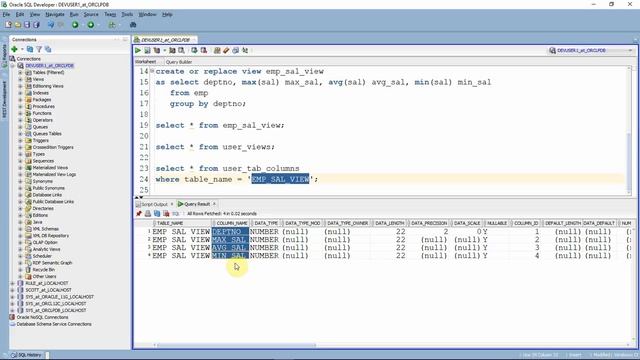This screenshot has width=640, height=360.
Task: Click the Commit icon in worksheet toolbar
Action: pos(194,51)
